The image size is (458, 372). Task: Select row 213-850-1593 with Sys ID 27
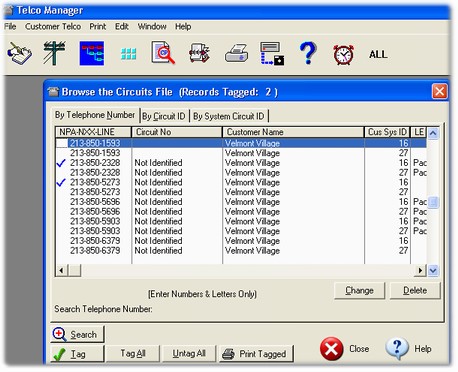click(x=241, y=153)
